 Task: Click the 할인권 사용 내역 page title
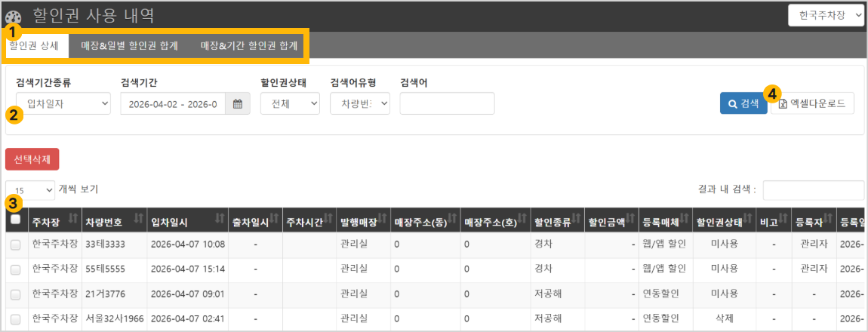[94, 16]
